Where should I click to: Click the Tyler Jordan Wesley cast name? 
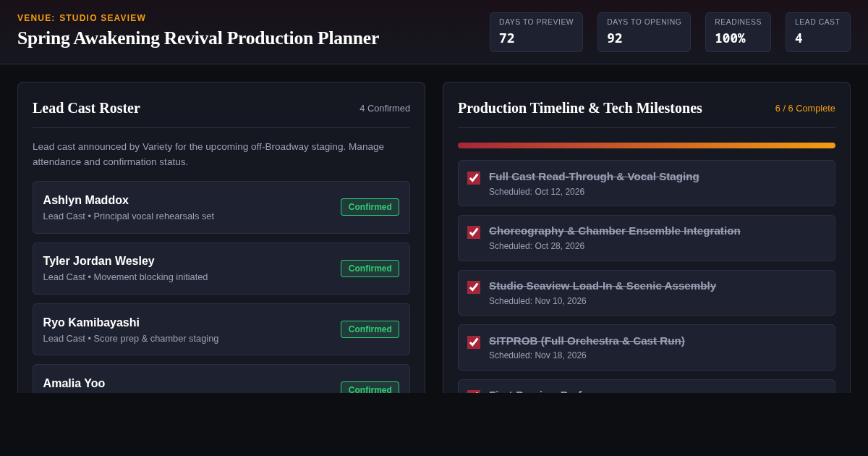tap(99, 261)
